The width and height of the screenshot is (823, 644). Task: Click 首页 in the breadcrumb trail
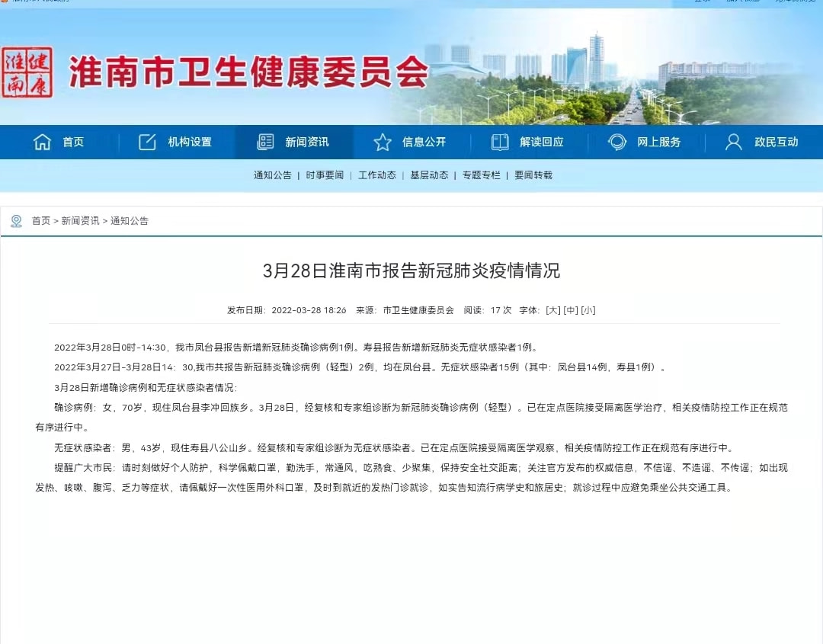coord(41,221)
